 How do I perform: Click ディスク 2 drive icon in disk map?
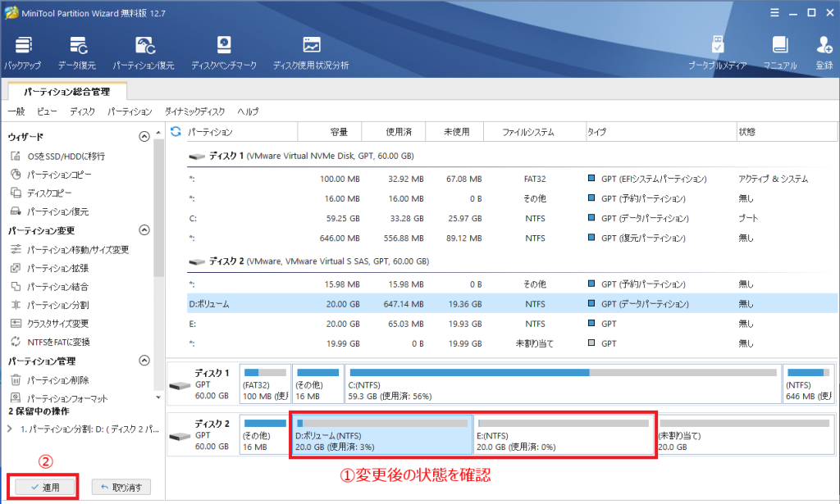180,436
